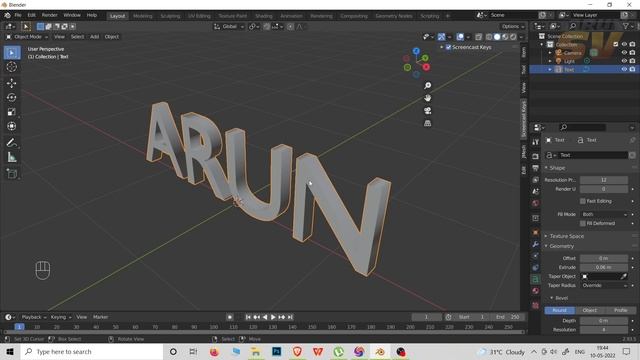Image resolution: width=640 pixels, height=360 pixels.
Task: Select the Round bevel mode button
Action: [x=560, y=310]
